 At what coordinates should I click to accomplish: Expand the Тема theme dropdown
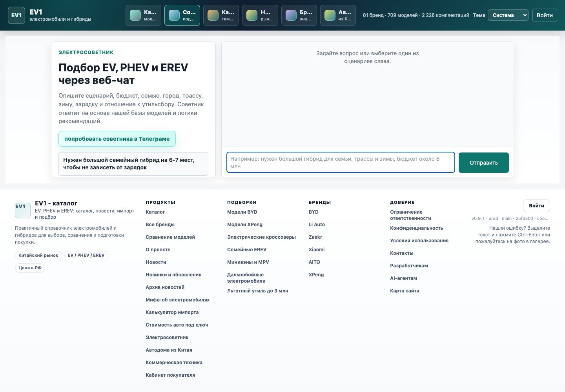[508, 15]
